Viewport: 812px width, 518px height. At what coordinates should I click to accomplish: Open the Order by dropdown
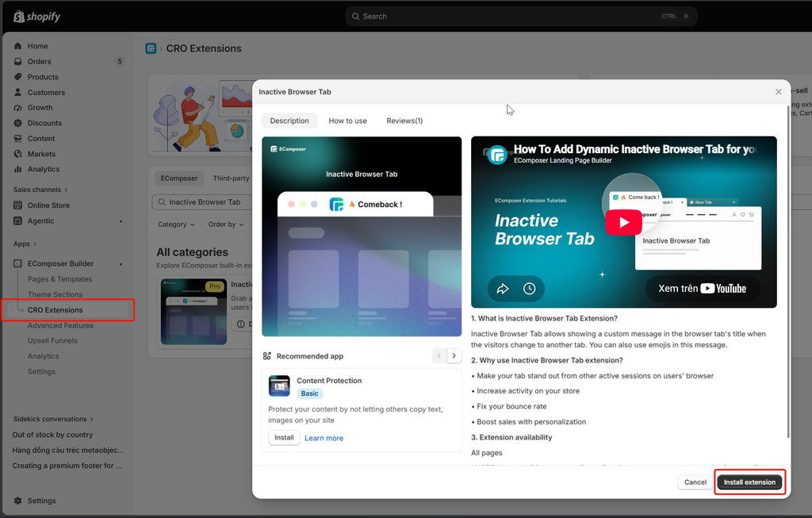point(226,224)
